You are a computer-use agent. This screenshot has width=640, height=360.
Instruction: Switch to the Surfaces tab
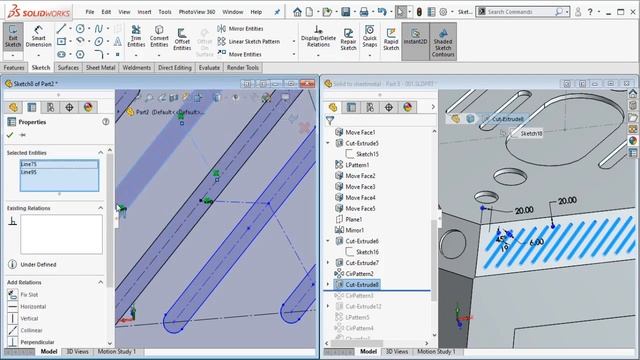pyautogui.click(x=68, y=68)
